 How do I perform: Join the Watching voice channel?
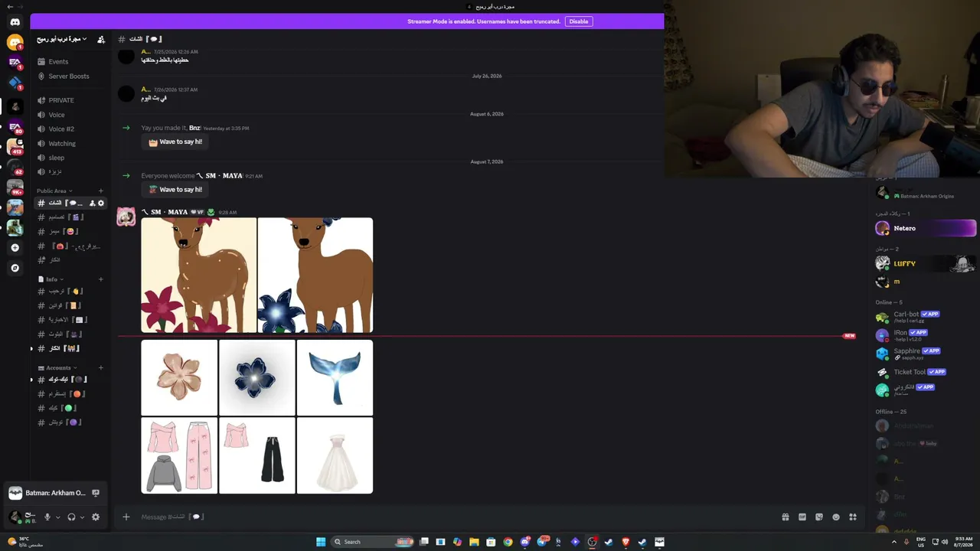71,143
